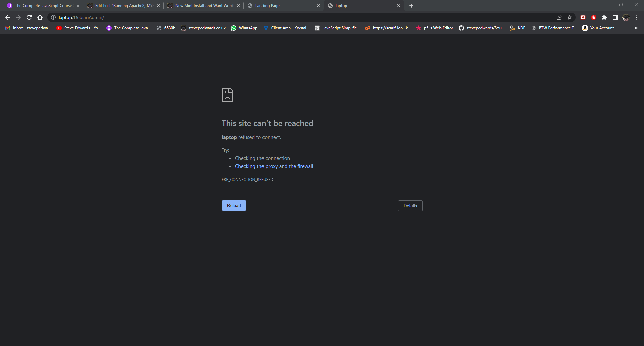Open the Extensions puzzle icon
Screen dimensions: 644x346
tap(604, 17)
